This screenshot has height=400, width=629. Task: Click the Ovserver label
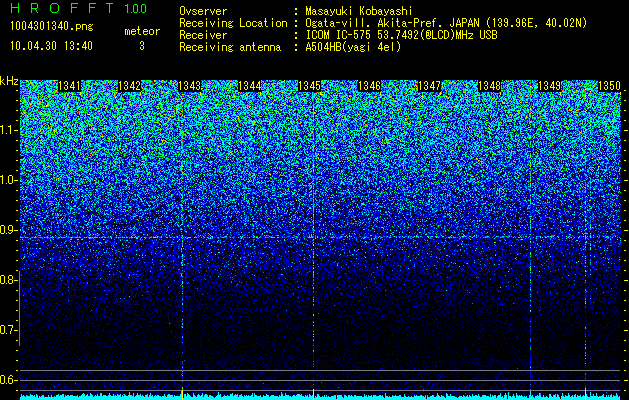coord(203,11)
